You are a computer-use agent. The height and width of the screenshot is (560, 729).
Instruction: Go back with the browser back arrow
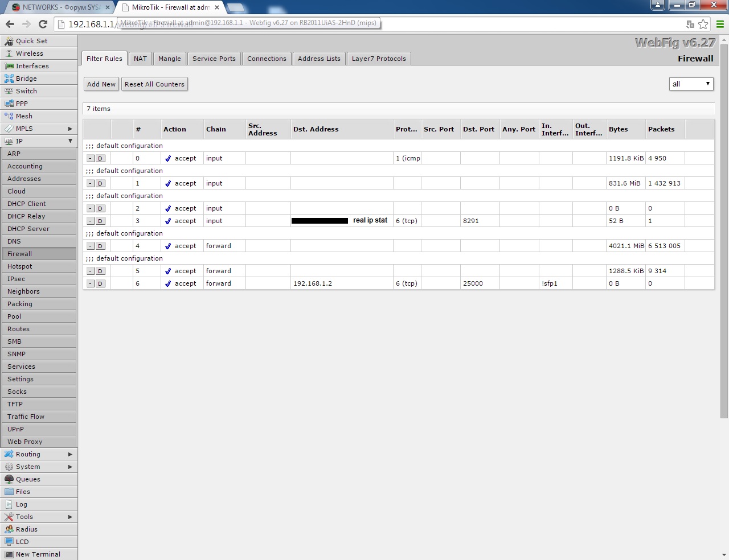[x=10, y=24]
